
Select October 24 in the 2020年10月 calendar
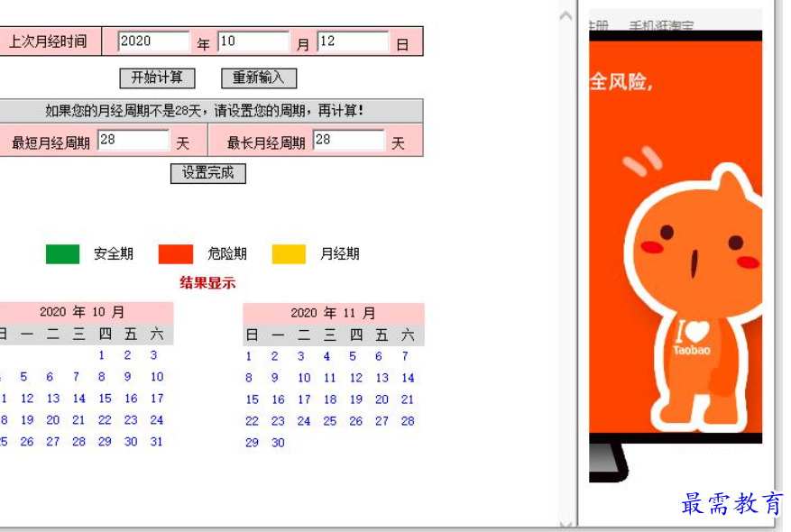click(x=157, y=420)
